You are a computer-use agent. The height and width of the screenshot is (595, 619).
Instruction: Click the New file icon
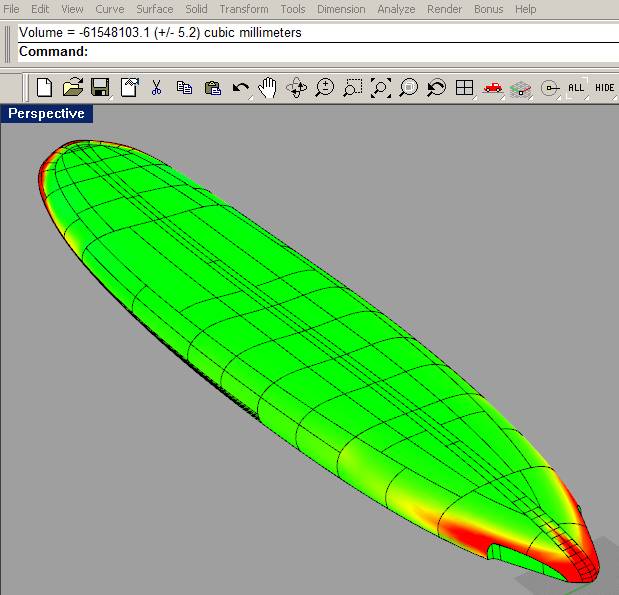[44, 88]
